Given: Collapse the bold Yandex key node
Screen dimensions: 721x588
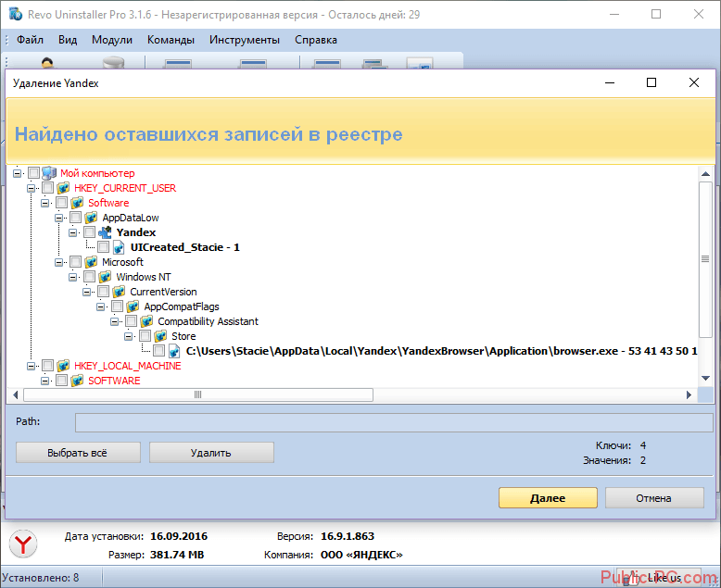Looking at the screenshot, I should point(72,232).
